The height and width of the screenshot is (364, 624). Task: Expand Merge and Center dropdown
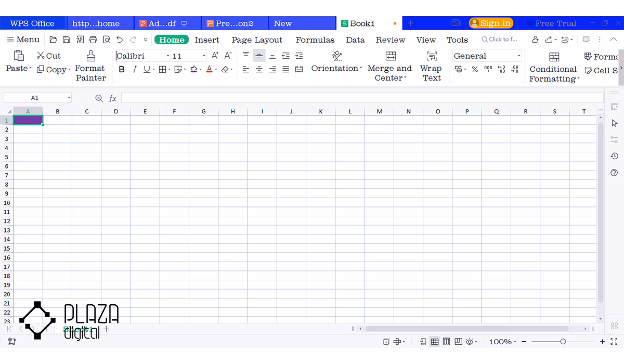click(x=405, y=78)
